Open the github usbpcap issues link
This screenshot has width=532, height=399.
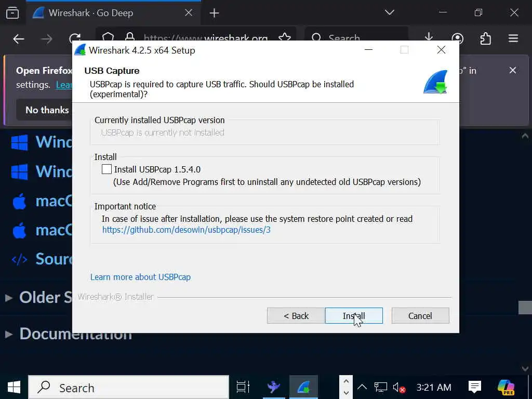pos(187,230)
